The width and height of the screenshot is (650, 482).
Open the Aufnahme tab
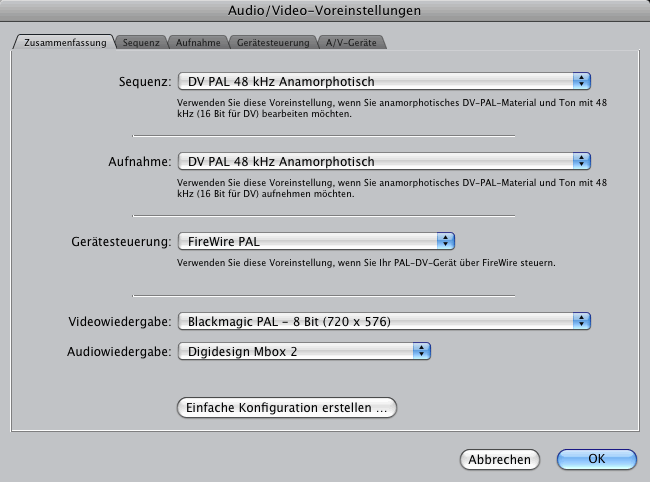tap(198, 42)
